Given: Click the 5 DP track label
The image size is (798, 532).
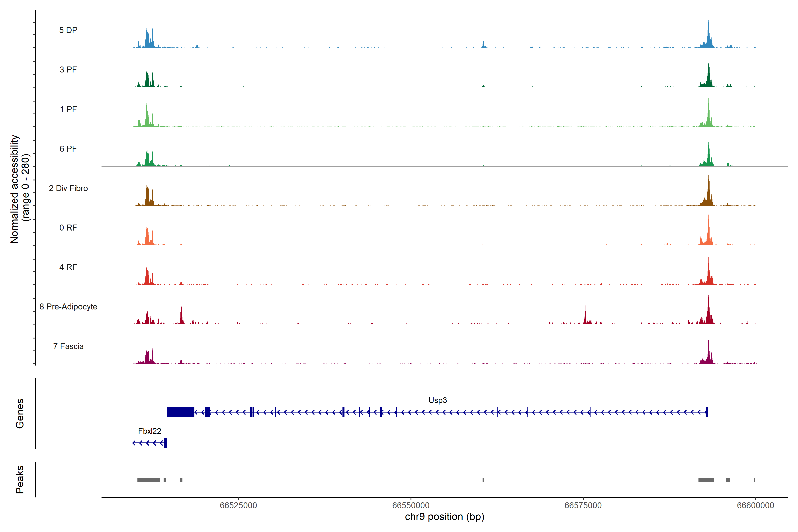Looking at the screenshot, I should click(68, 30).
